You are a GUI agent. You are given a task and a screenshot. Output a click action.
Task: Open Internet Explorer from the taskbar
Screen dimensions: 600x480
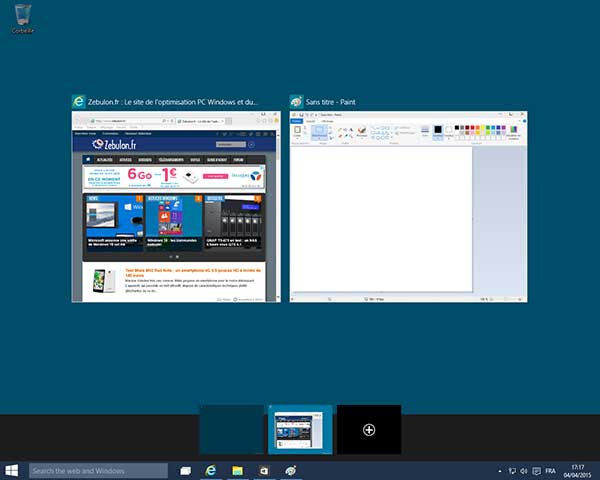[211, 471]
